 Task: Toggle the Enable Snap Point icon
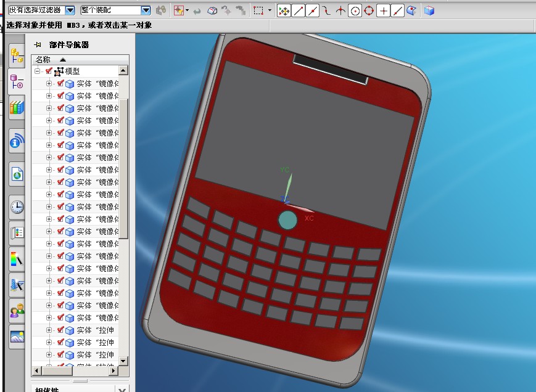[x=284, y=11]
